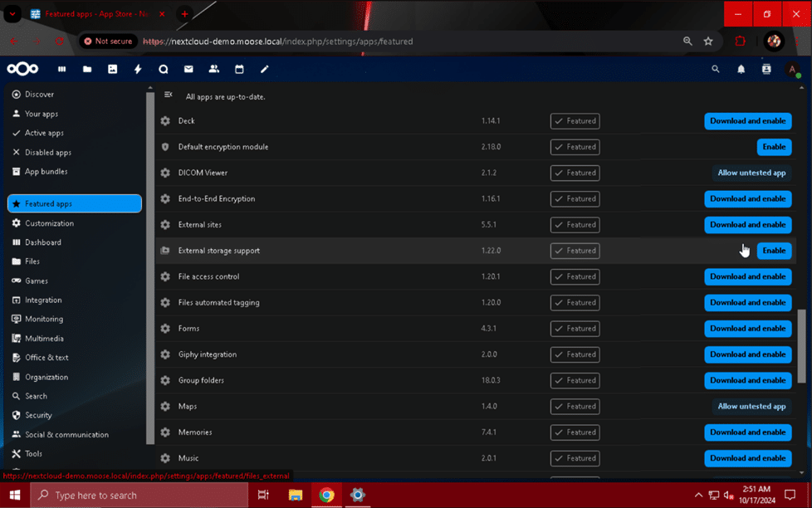Toggle the app navigation menu icon
Viewport: 812px width, 508px height.
tap(169, 95)
